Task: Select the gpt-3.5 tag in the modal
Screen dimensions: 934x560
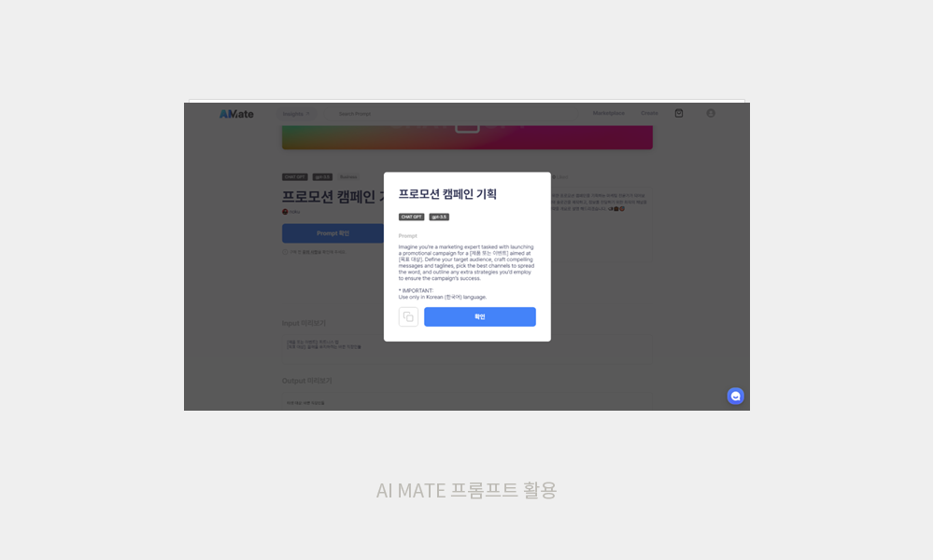Action: [x=439, y=217]
